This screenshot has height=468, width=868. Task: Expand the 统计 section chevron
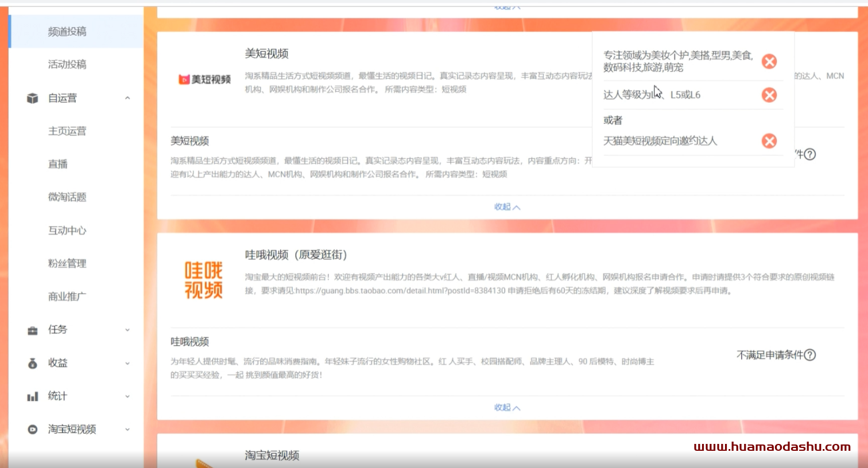[x=127, y=396]
